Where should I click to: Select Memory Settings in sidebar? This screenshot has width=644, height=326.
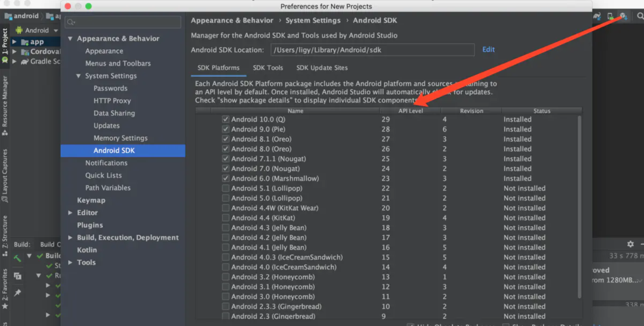[x=120, y=138]
